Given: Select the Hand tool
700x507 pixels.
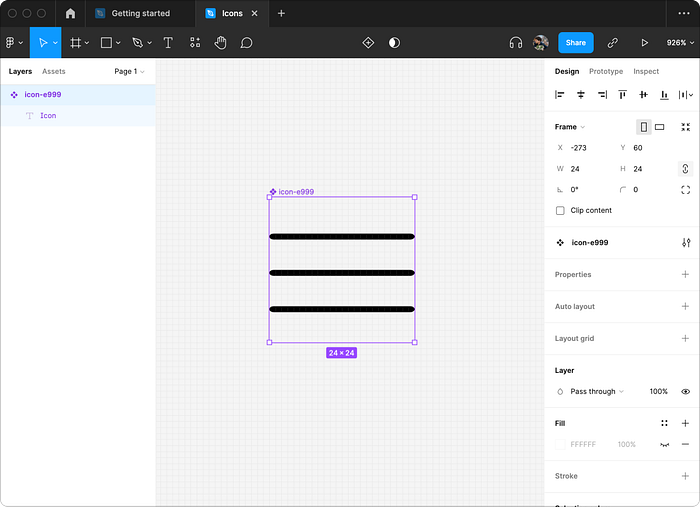Looking at the screenshot, I should 221,43.
